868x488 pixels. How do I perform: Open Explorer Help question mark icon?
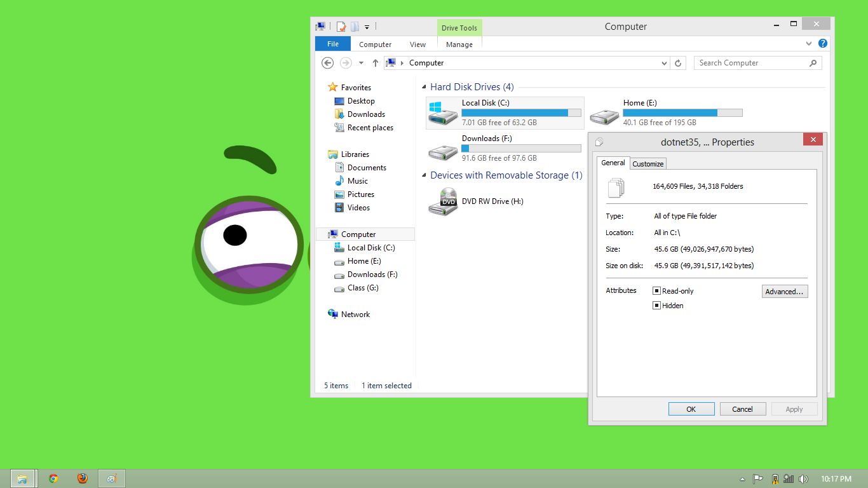[823, 44]
